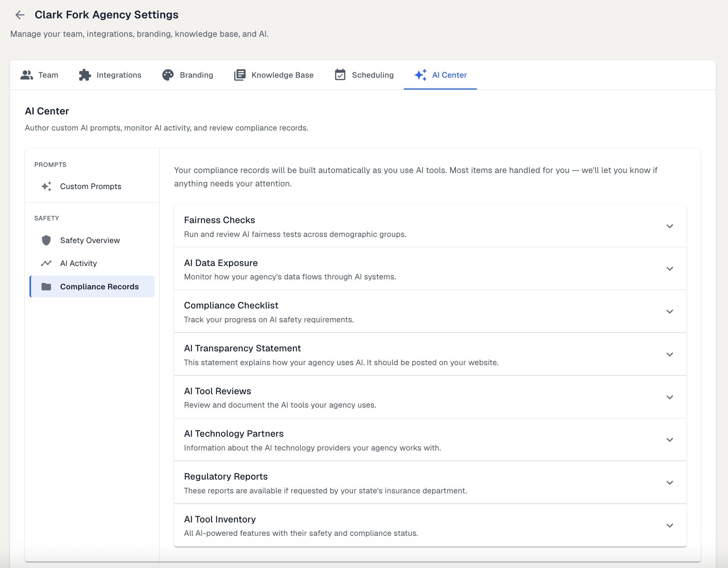Expand the Compliance Checklist chevron
The width and height of the screenshot is (728, 568).
point(670,312)
